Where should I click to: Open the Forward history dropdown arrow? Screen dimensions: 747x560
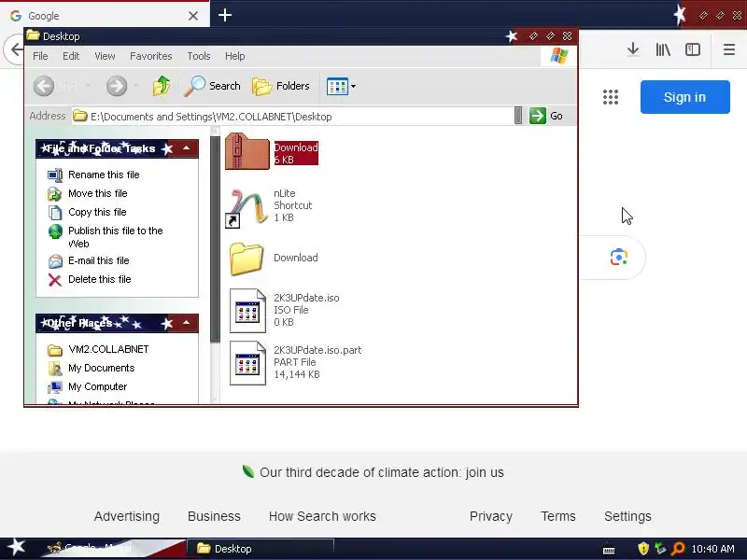tap(135, 86)
